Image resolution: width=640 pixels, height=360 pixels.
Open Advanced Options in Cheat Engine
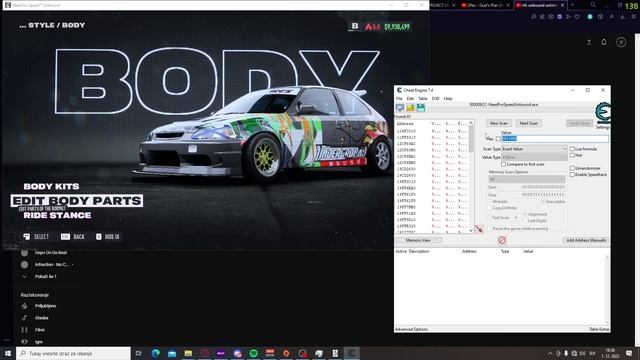coord(411,329)
